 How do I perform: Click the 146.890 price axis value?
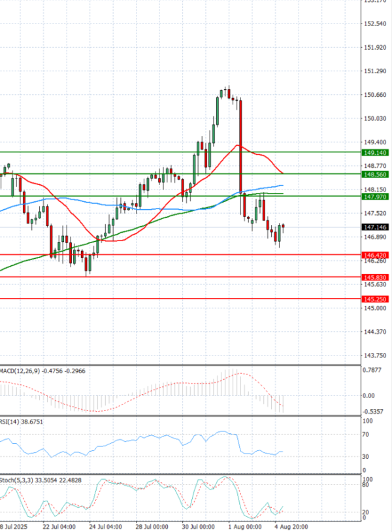375,237
